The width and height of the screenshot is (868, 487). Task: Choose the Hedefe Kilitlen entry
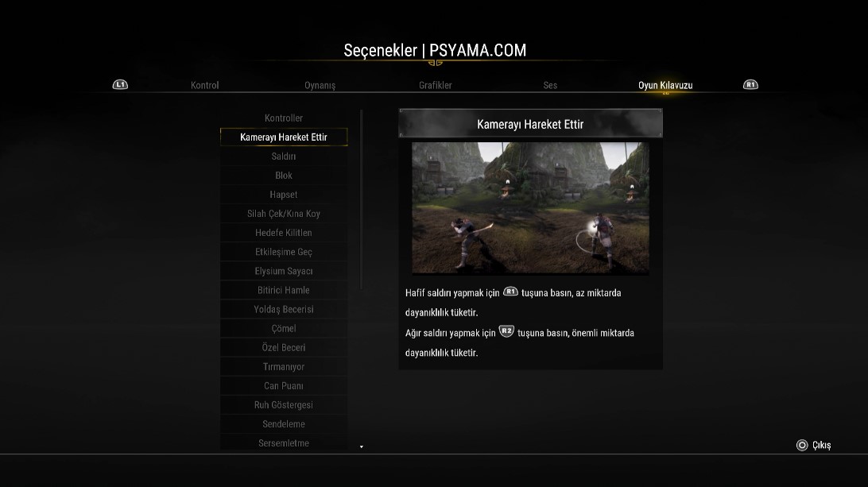284,233
